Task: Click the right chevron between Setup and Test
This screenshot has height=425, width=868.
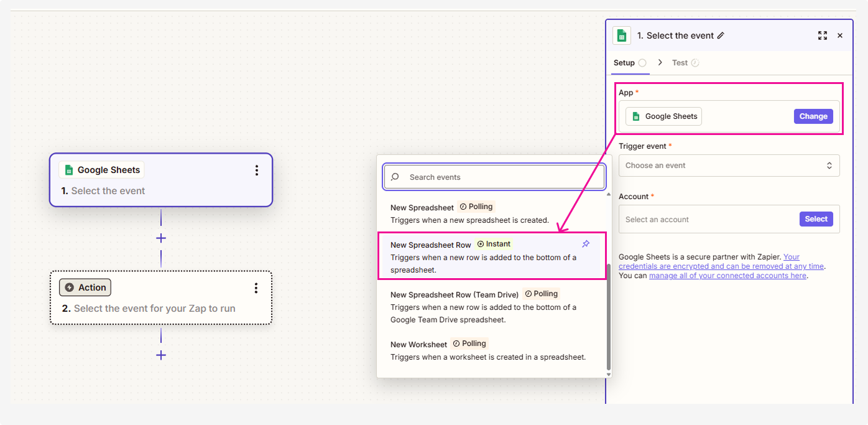Action: coord(660,63)
